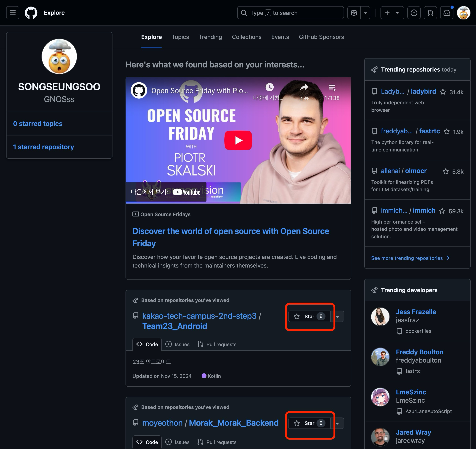Open star list dropdown for Team23_Android
Screen dimensions: 476x449
(x=337, y=316)
